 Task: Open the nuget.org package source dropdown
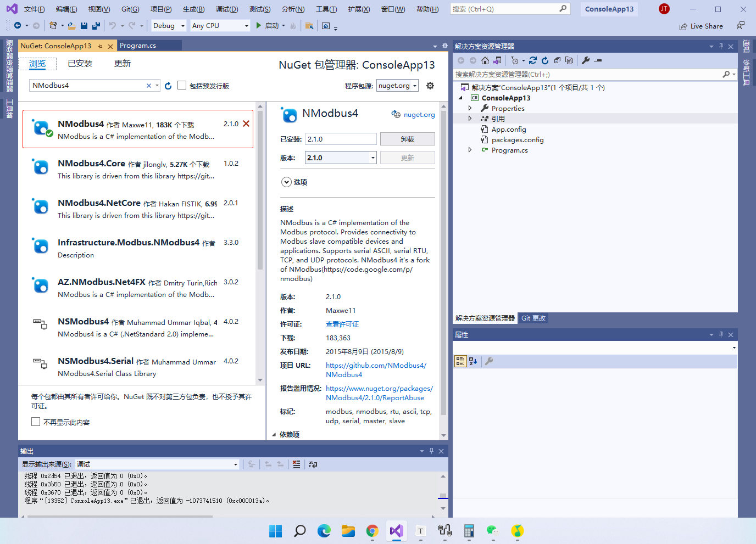tap(397, 86)
